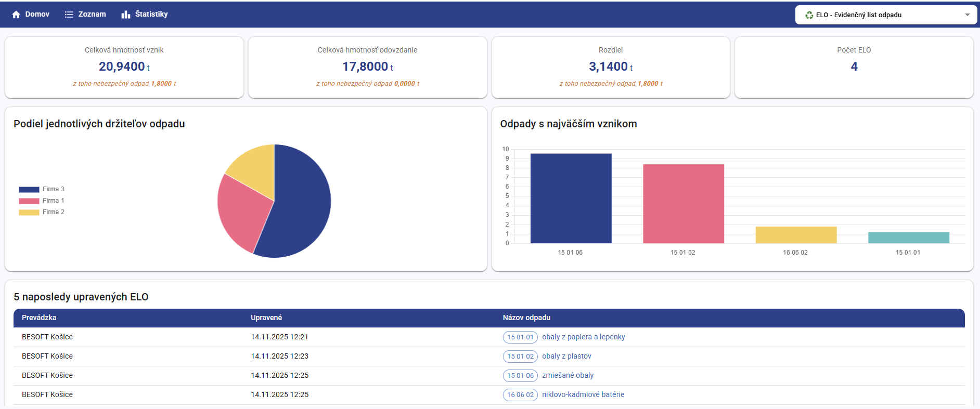This screenshot has width=980, height=409.
Task: Click the 15 01 06 waste code badge
Action: click(520, 376)
